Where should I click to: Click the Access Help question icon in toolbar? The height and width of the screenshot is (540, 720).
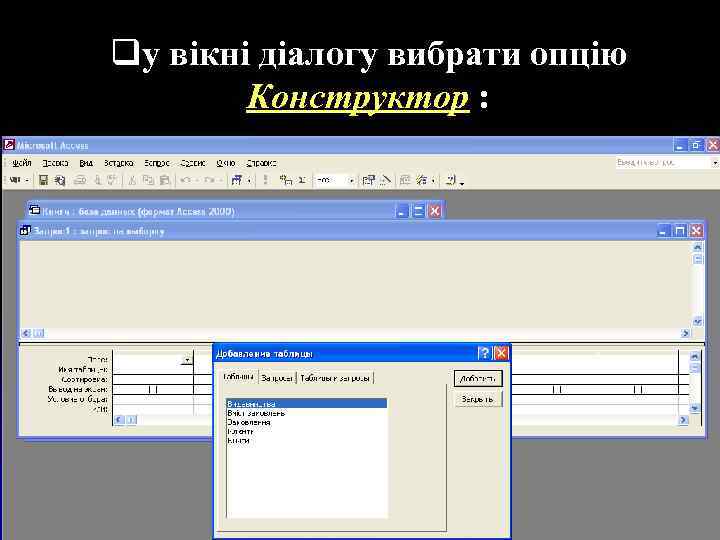(x=451, y=180)
